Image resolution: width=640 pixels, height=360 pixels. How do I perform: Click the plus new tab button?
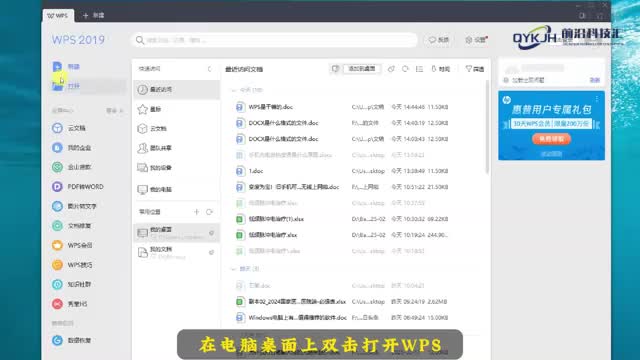(85, 16)
